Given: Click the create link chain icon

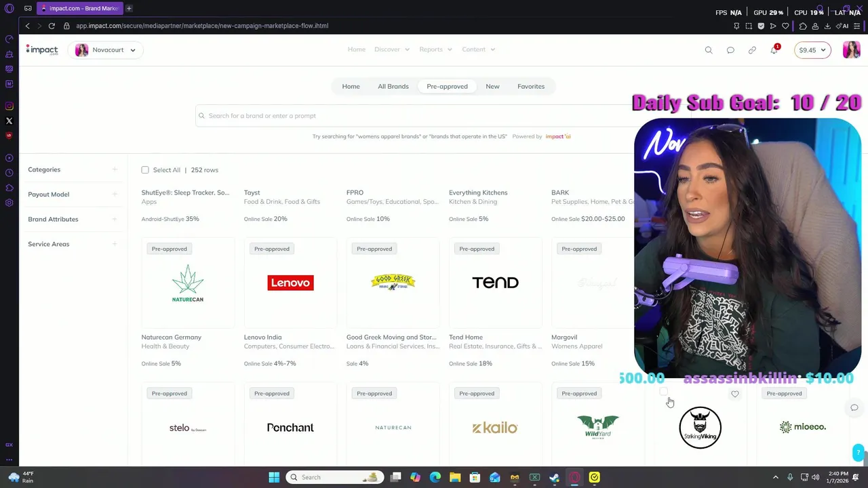Looking at the screenshot, I should (x=752, y=49).
